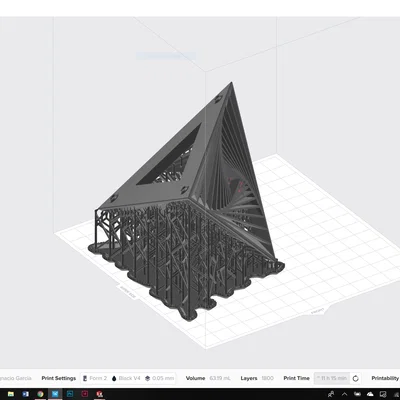Open the People icon in the system tray
This screenshot has height=400, width=400.
[x=331, y=394]
